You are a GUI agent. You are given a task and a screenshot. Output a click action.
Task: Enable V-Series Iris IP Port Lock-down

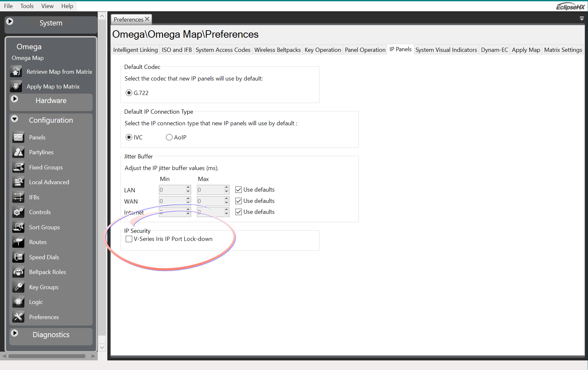click(x=129, y=239)
